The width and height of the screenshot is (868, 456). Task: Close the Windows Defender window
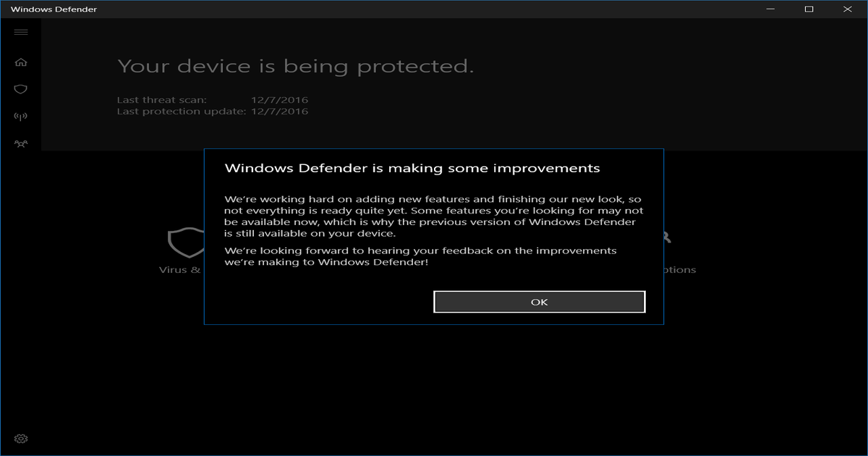pyautogui.click(x=847, y=9)
